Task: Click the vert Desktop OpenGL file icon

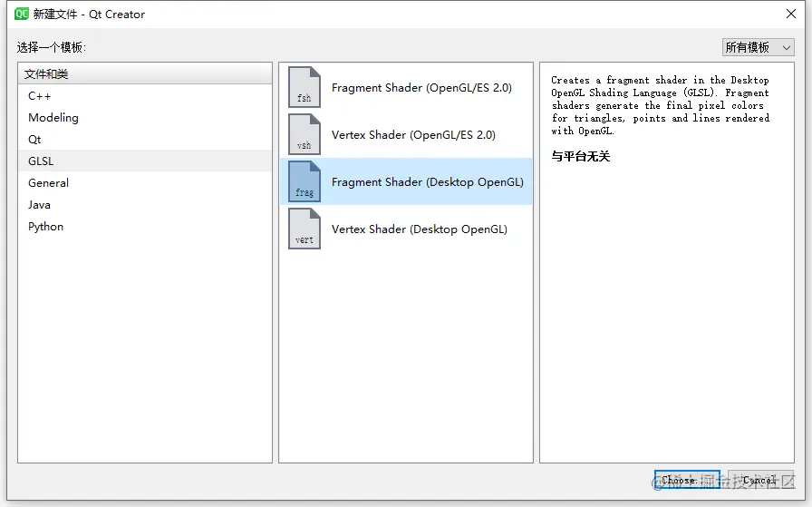Action: point(304,229)
